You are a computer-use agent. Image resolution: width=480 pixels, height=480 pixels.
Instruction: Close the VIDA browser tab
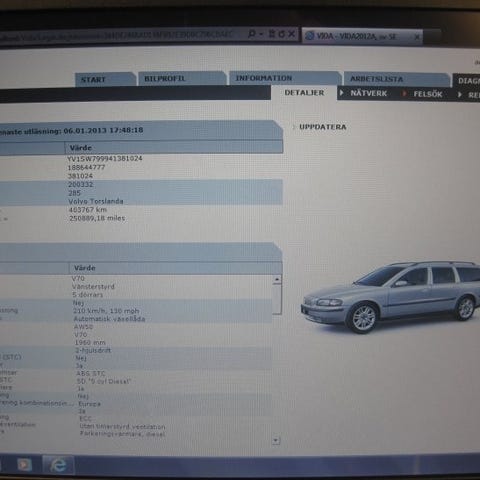click(x=417, y=37)
